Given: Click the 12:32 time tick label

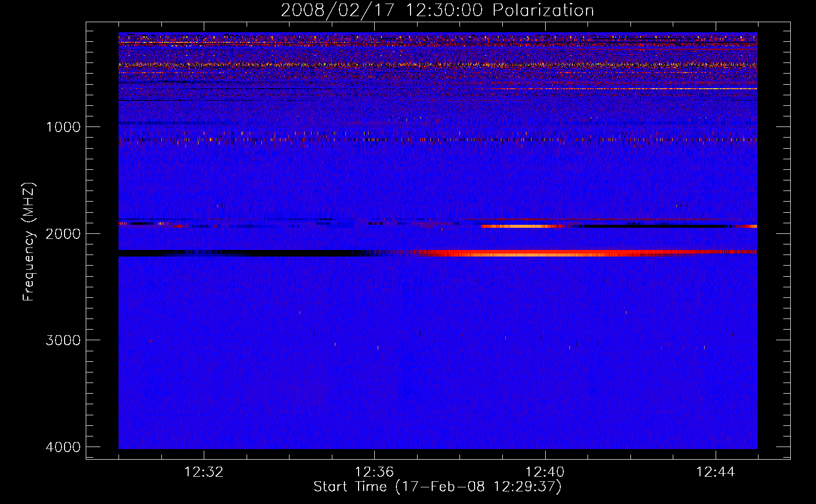Looking at the screenshot, I should point(204,472).
